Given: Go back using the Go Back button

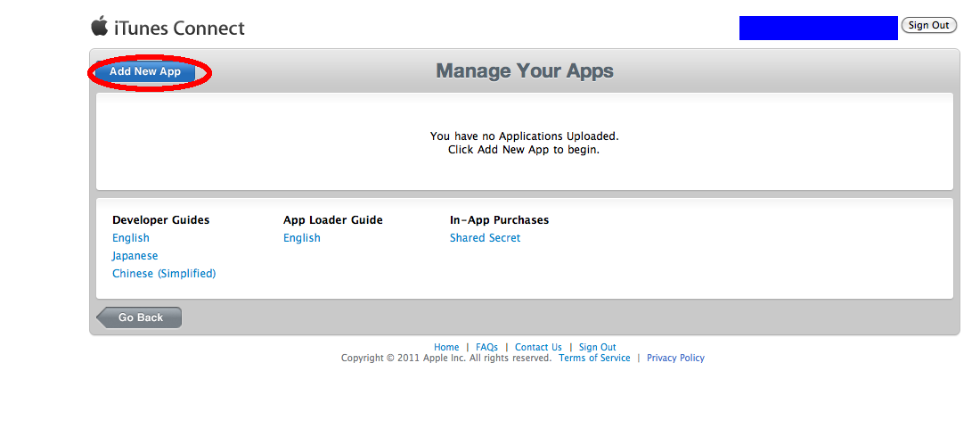Looking at the screenshot, I should pyautogui.click(x=139, y=317).
